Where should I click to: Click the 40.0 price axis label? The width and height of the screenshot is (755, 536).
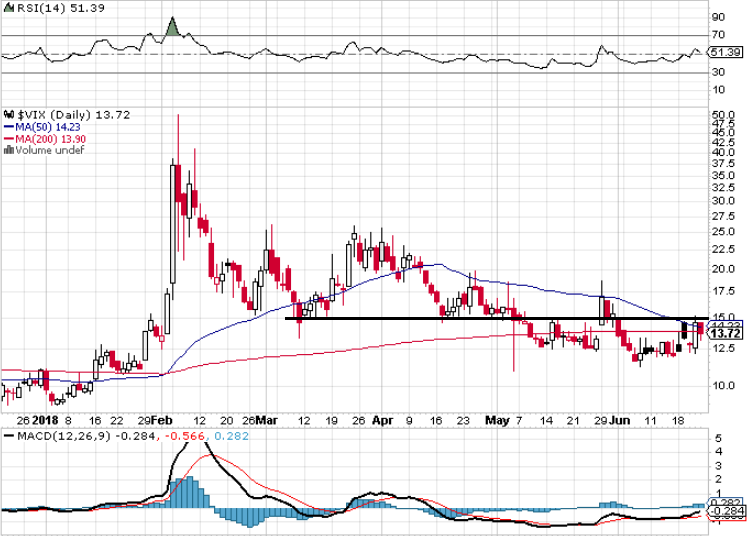tap(724, 152)
